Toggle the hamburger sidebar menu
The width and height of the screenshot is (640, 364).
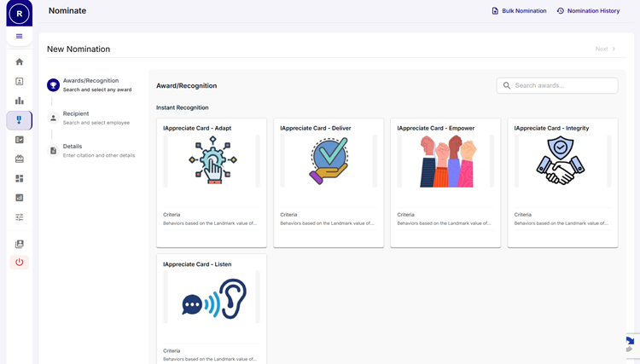[19, 37]
